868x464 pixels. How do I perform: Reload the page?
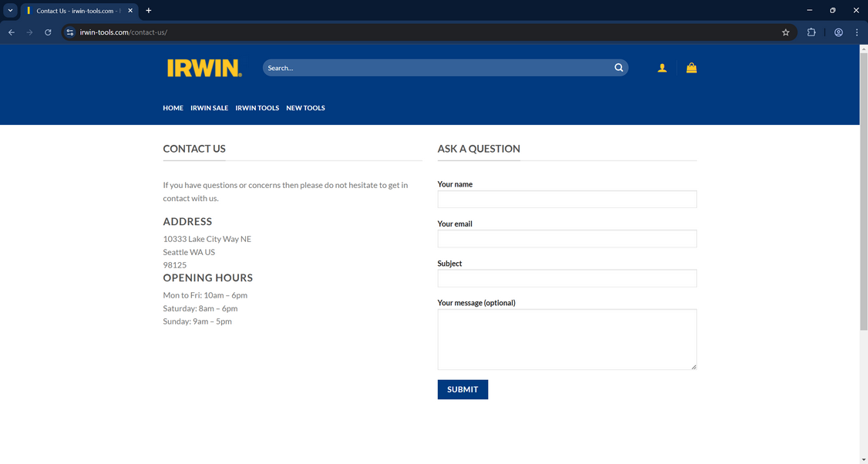(48, 32)
